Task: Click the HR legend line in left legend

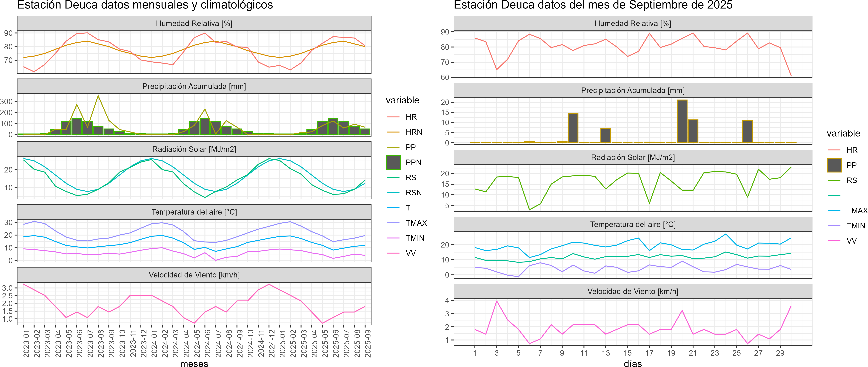Action: pyautogui.click(x=393, y=117)
